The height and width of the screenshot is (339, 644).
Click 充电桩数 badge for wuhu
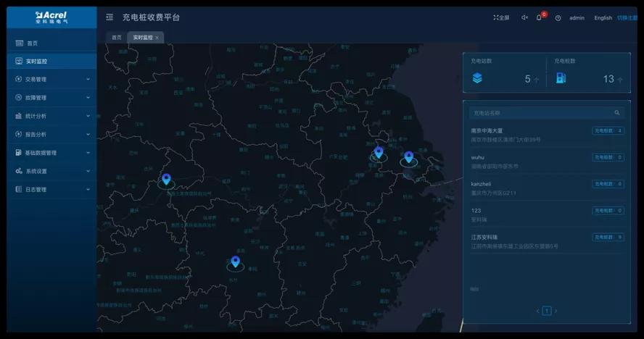608,157
